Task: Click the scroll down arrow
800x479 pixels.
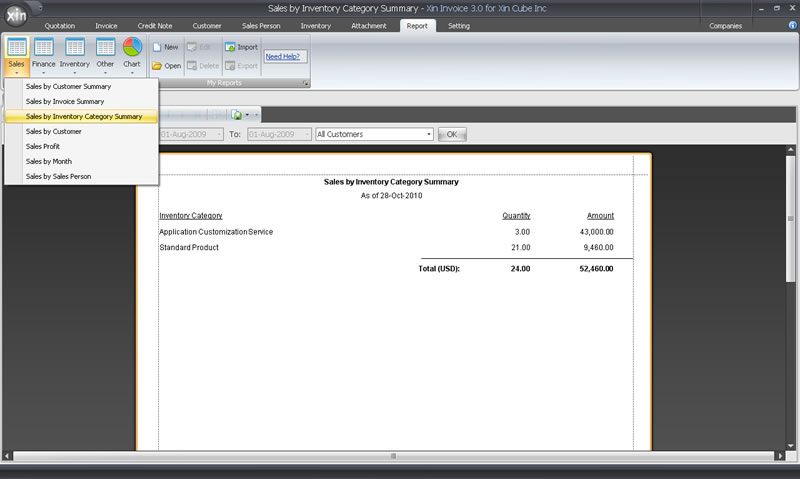Action: tap(790, 445)
